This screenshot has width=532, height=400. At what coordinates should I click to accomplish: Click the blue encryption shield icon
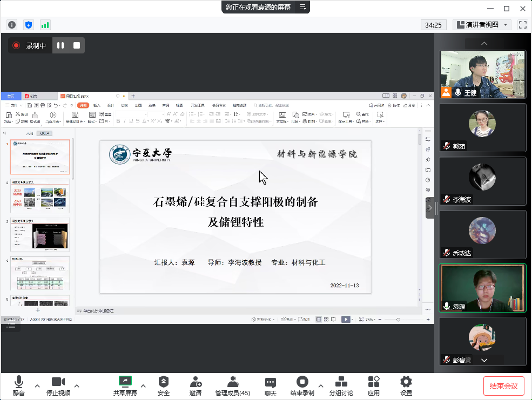coord(29,25)
